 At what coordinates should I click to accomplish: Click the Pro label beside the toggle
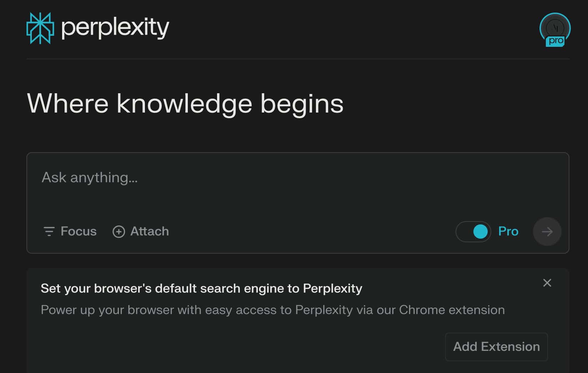508,232
